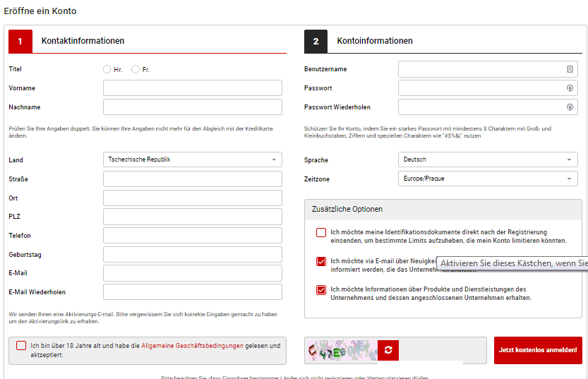Viewport: 588px width, 379px height.
Task: Expand the Sprache dropdown set to Deutsch
Action: tap(488, 160)
